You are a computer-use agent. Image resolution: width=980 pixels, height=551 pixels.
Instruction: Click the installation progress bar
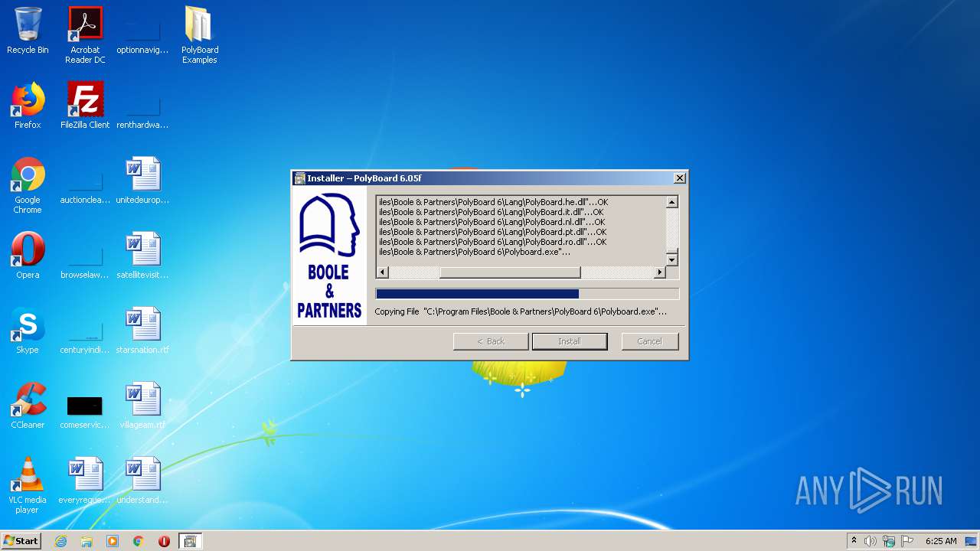(527, 294)
